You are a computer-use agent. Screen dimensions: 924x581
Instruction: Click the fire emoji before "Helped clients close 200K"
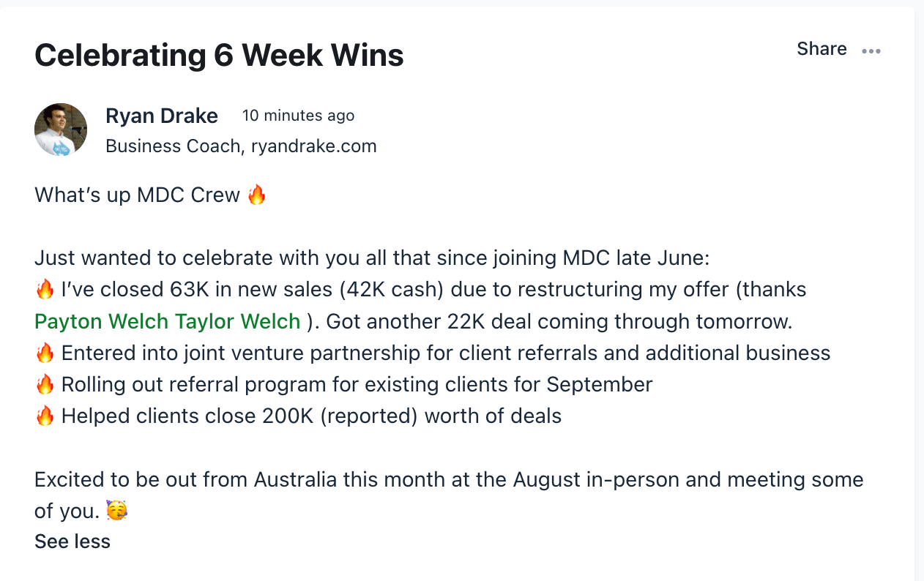(x=45, y=416)
